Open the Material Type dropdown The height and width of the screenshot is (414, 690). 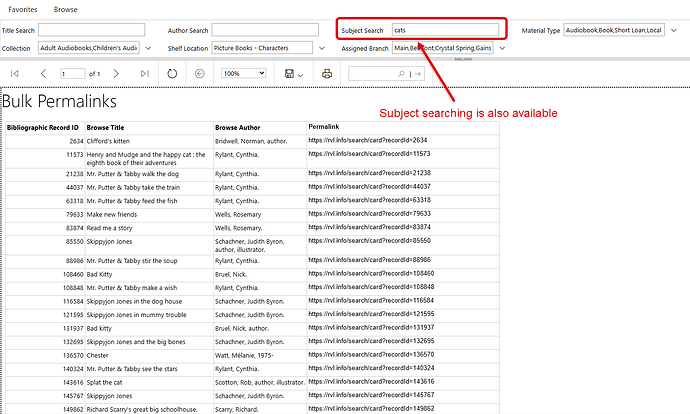coord(674,30)
